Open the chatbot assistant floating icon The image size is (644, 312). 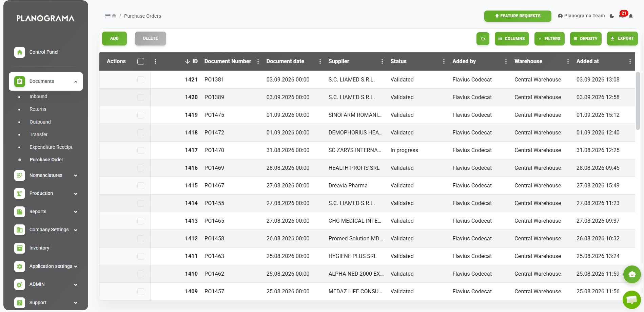point(632,274)
